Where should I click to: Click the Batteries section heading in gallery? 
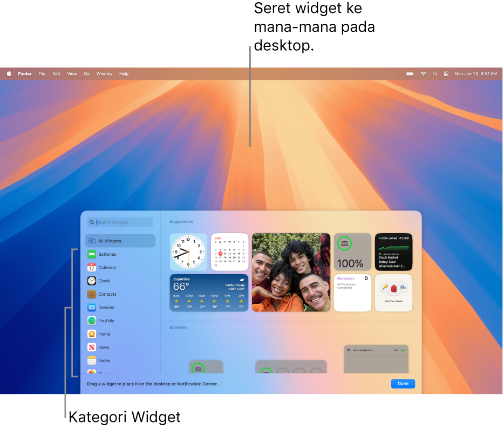[x=178, y=328]
